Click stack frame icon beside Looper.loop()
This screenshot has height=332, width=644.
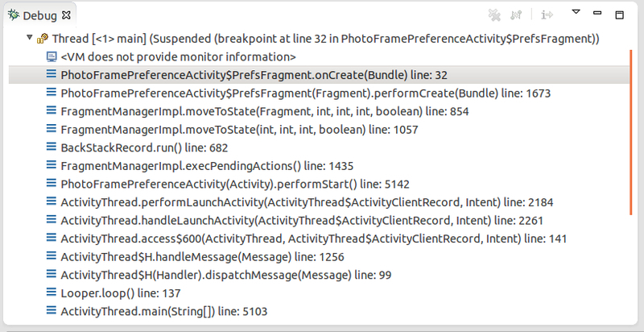[51, 293]
